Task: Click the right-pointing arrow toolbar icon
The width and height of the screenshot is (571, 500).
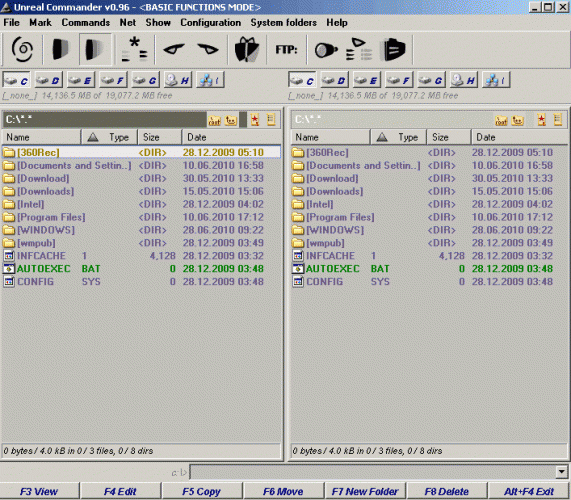Action: coord(208,49)
